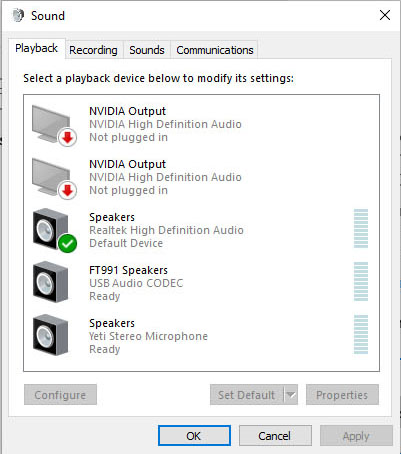The height and width of the screenshot is (454, 401).
Task: Click the Configure button
Action: click(60, 395)
